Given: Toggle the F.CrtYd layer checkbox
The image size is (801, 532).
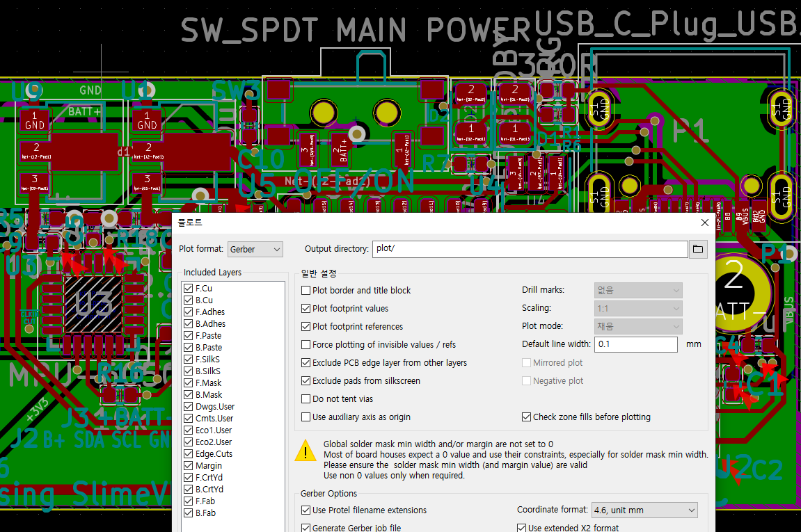Looking at the screenshot, I should (188, 477).
